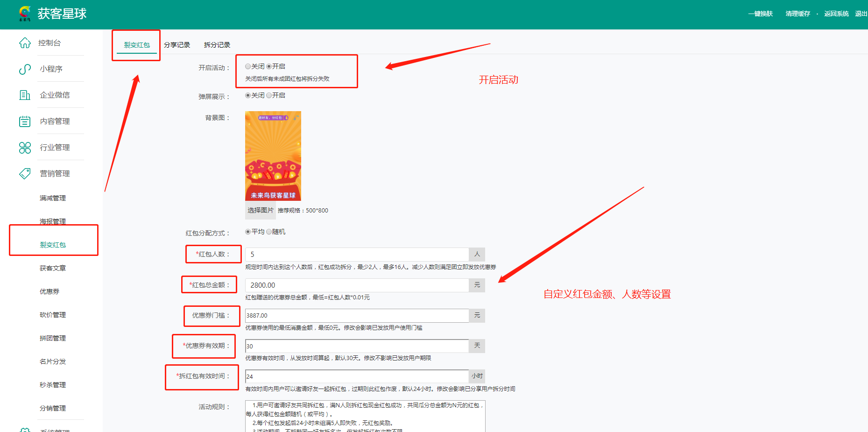The image size is (868, 432).
Task: Click the red packet background image thumbnail
Action: click(x=273, y=156)
